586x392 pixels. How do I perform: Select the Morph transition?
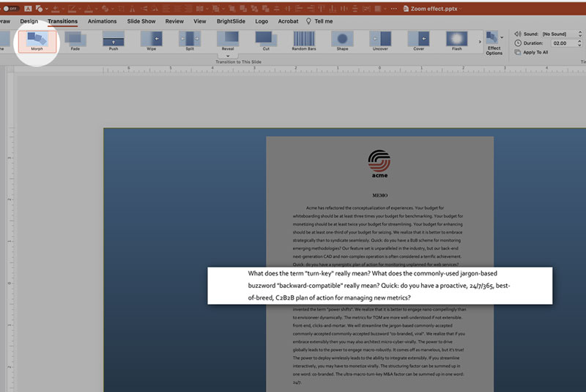coord(37,41)
